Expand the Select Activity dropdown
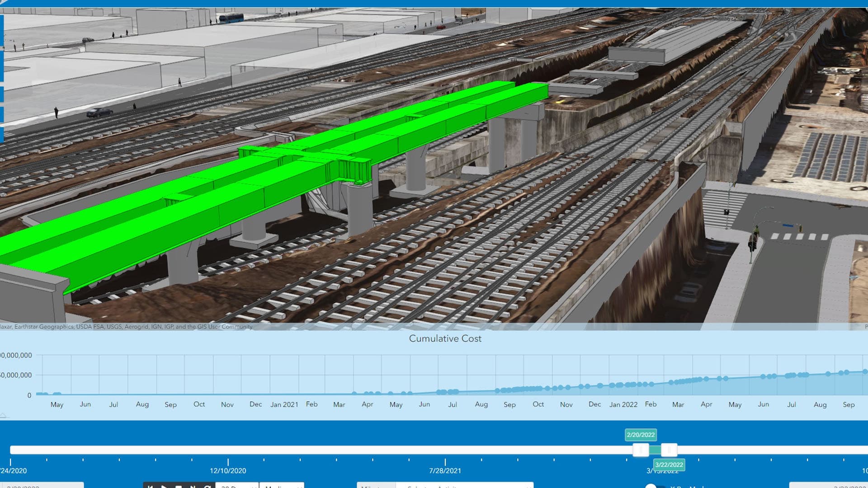Viewport: 868px width, 488px height. click(x=464, y=486)
